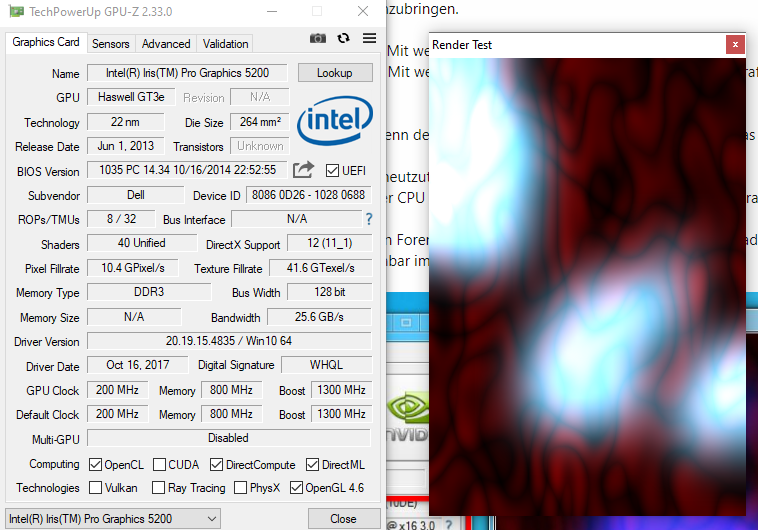Click the Device ID value 8086 0D26

tap(309, 195)
